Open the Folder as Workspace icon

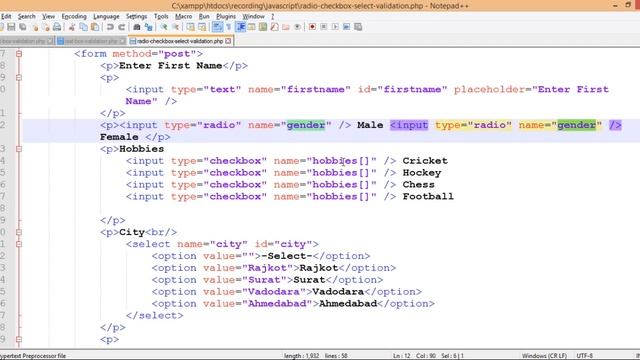coord(286,27)
